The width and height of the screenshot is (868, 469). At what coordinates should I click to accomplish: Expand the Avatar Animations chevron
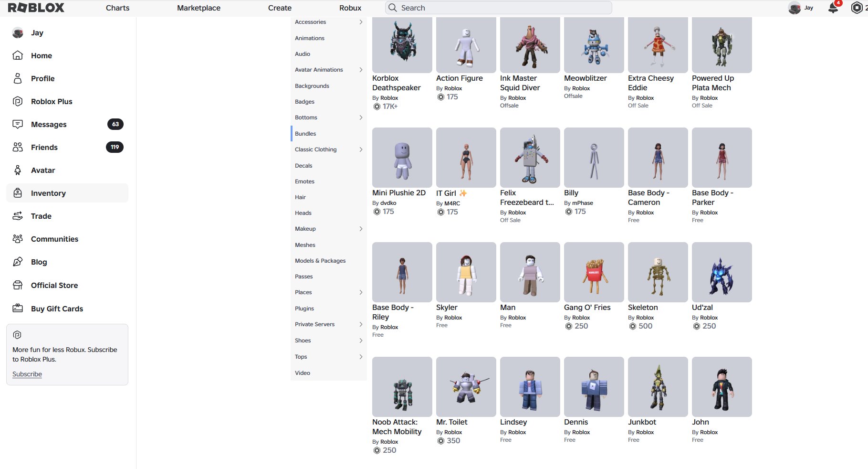click(361, 70)
